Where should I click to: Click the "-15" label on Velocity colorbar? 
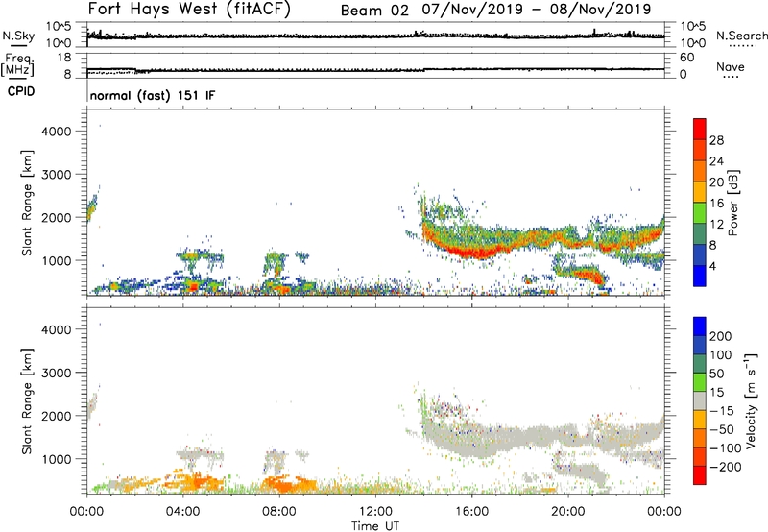tap(722, 410)
